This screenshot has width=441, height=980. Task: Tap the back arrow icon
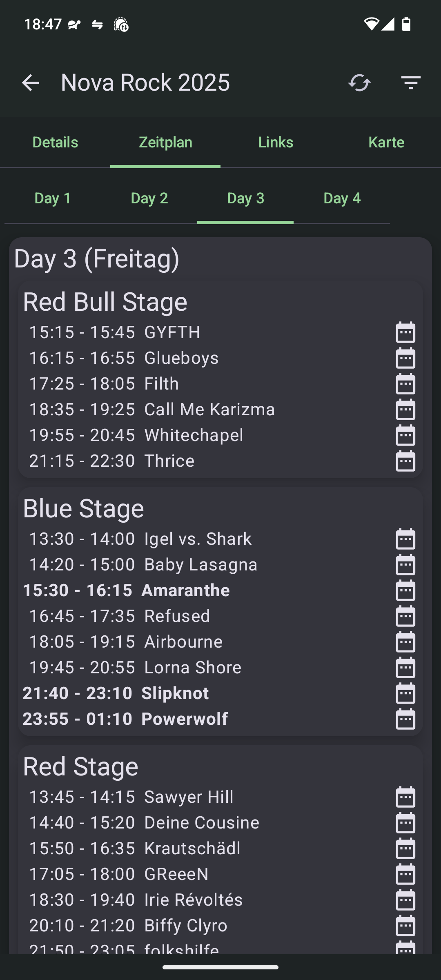30,83
